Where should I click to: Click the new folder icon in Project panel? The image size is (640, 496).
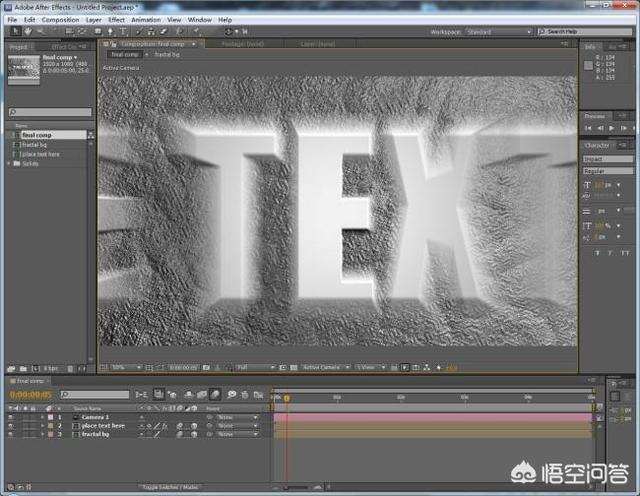[x=23, y=369]
